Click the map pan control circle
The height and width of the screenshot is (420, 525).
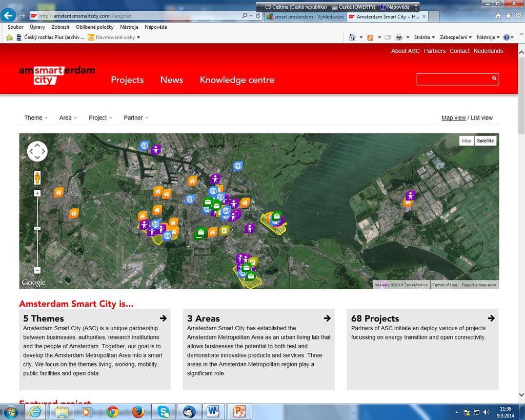pos(37,151)
